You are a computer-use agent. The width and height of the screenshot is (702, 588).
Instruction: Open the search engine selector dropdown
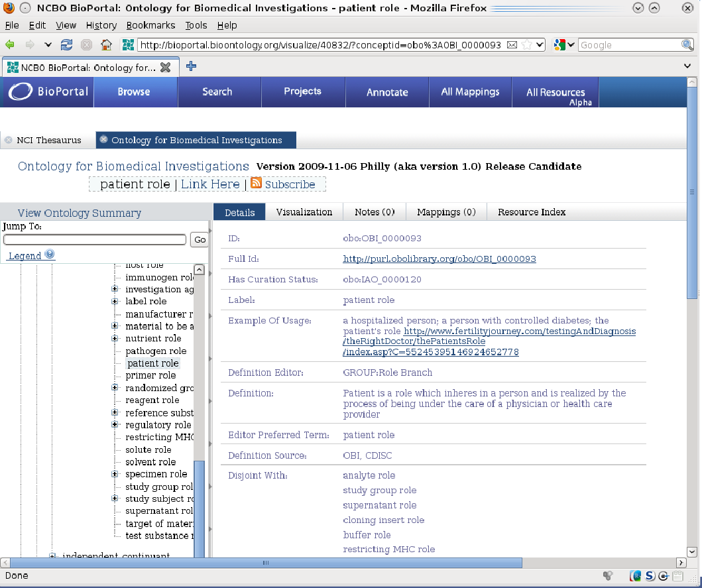[563, 45]
